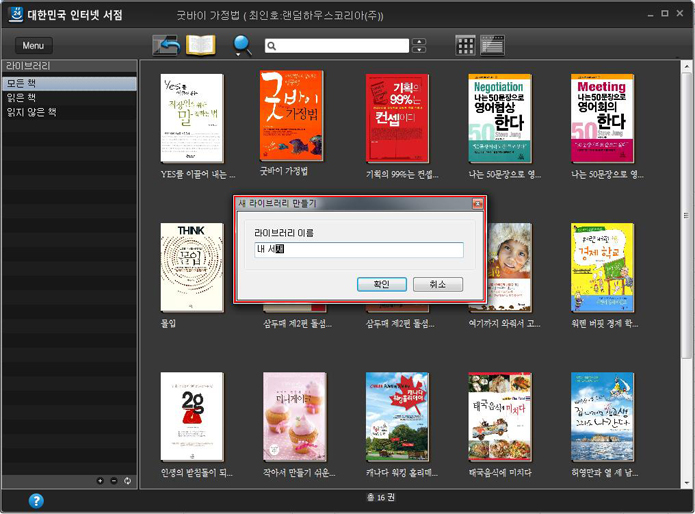Click the magnifier search icon
The height and width of the screenshot is (514, 695).
242,46
